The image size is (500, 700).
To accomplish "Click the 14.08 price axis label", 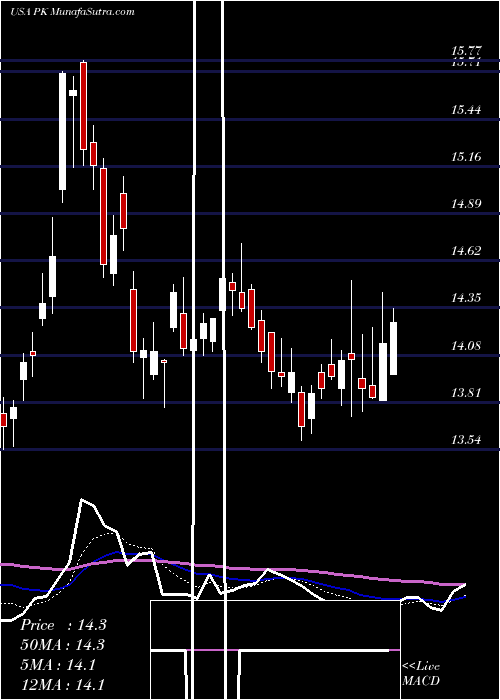I will [467, 346].
